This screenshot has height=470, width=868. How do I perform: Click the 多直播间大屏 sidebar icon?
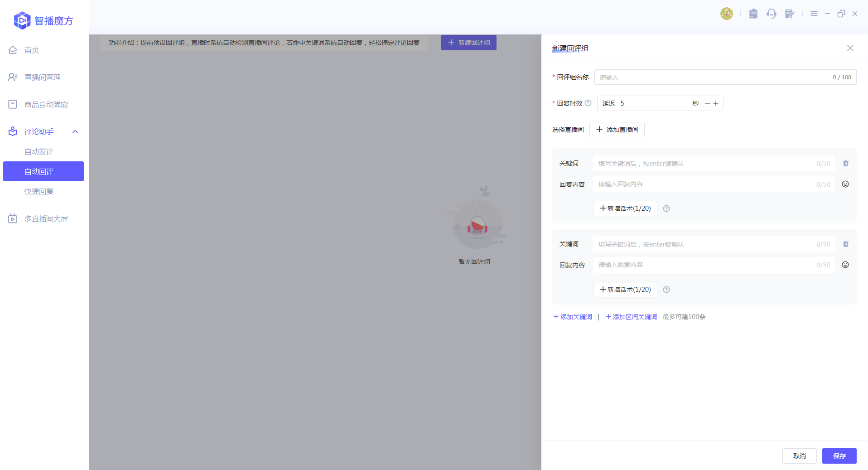click(13, 218)
